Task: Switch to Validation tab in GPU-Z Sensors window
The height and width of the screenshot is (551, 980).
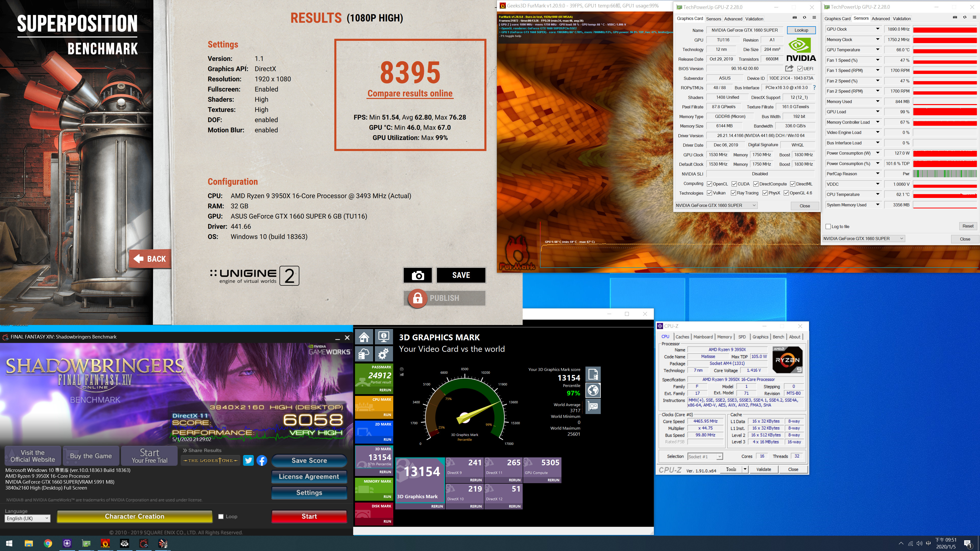Action: [902, 18]
